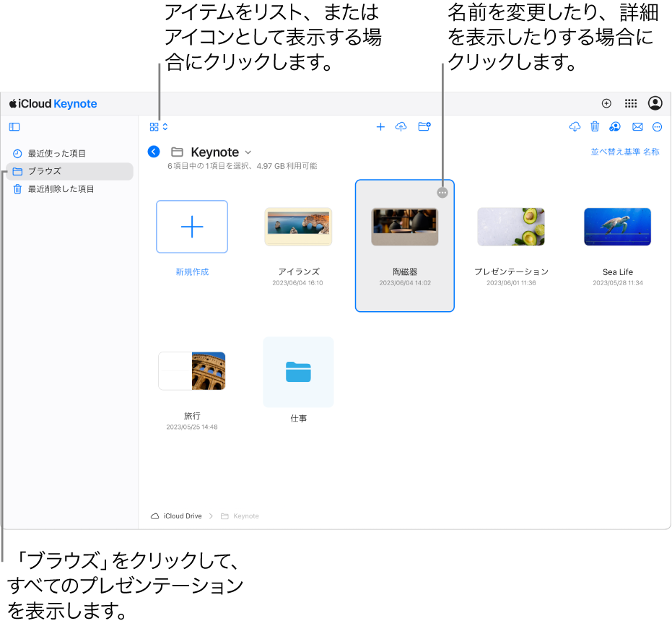Open the apps grid icon in the title bar

pyautogui.click(x=630, y=103)
